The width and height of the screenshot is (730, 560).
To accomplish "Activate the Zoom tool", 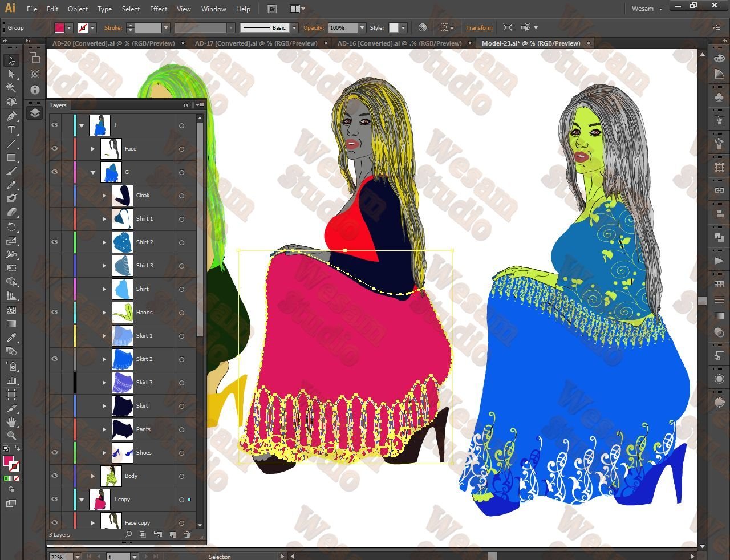I will point(11,436).
